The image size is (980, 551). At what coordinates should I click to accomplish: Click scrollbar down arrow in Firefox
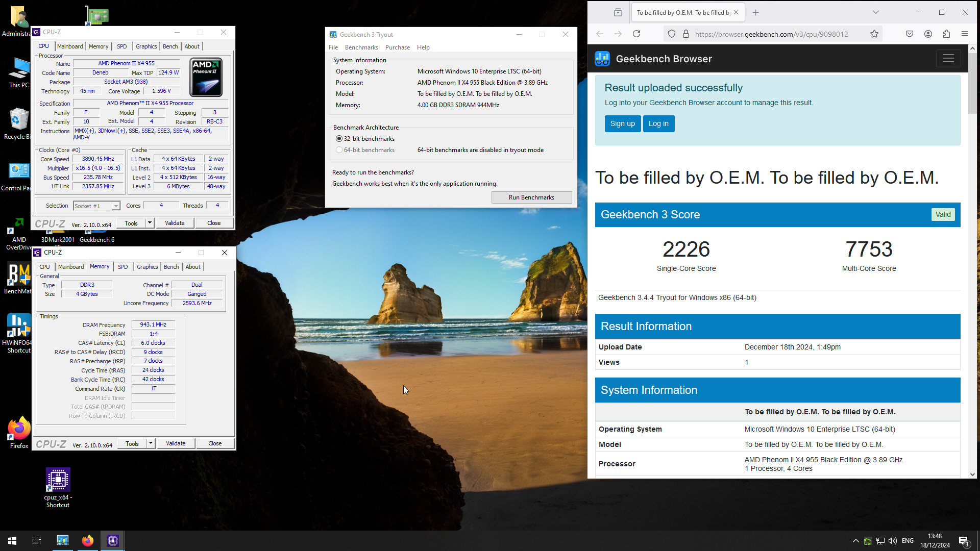coord(972,474)
